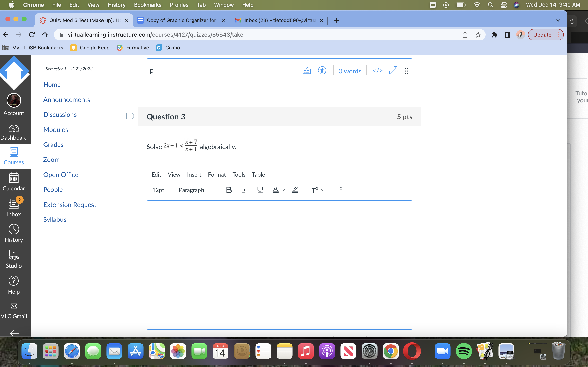The height and width of the screenshot is (367, 588).
Task: Bookmark this page with star icon
Action: (x=478, y=35)
